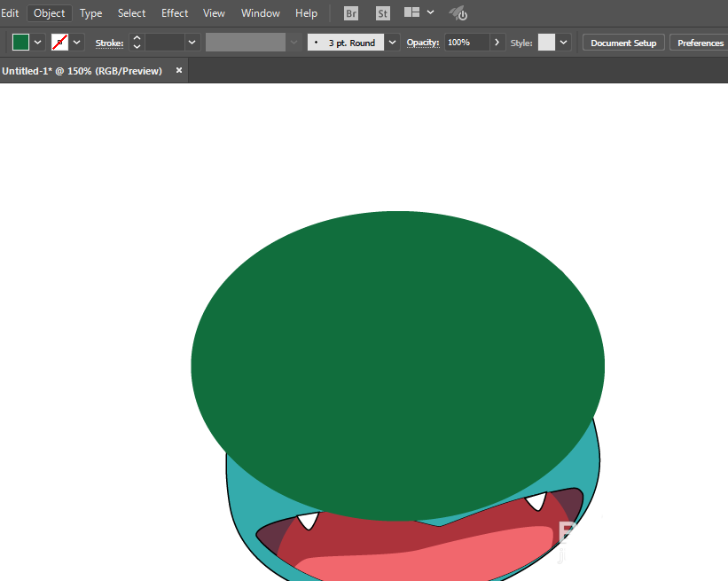This screenshot has height=581, width=728.
Task: Expand the Opacity slider arrow
Action: [497, 43]
